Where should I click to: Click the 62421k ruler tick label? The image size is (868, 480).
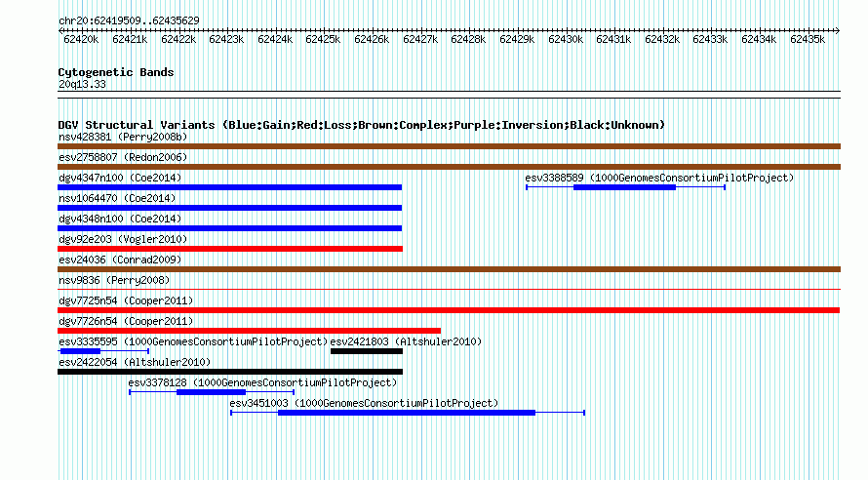[130, 39]
